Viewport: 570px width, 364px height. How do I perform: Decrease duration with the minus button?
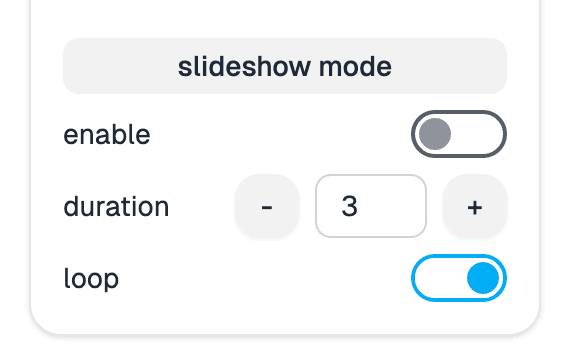(267, 206)
